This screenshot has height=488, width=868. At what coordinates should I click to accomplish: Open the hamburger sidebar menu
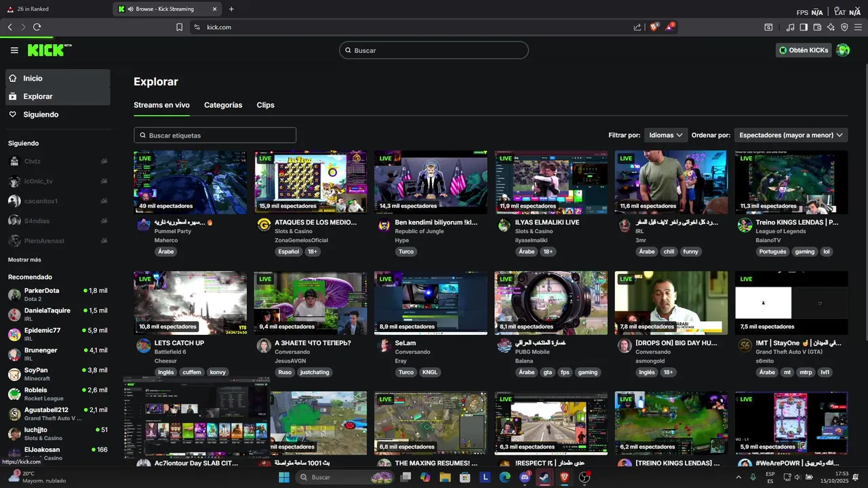pos(14,50)
